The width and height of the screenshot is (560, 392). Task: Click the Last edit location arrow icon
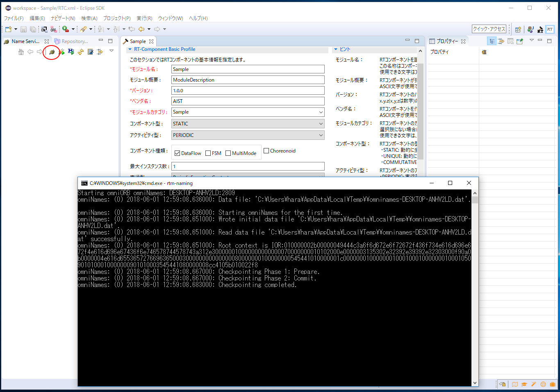[132, 29]
